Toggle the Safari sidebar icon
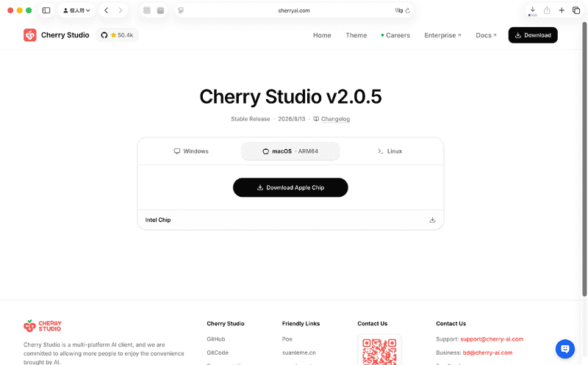588x365 pixels. coord(46,10)
